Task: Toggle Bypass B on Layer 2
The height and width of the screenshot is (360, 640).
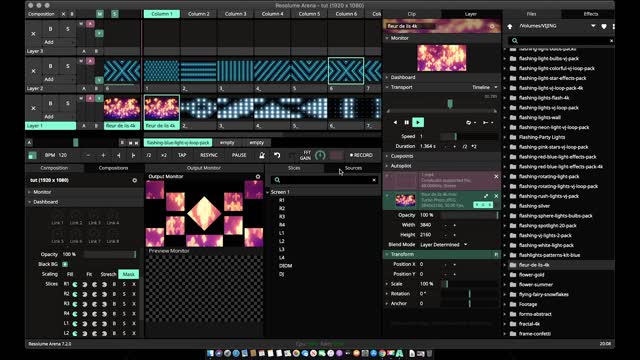Action: pyautogui.click(x=51, y=66)
